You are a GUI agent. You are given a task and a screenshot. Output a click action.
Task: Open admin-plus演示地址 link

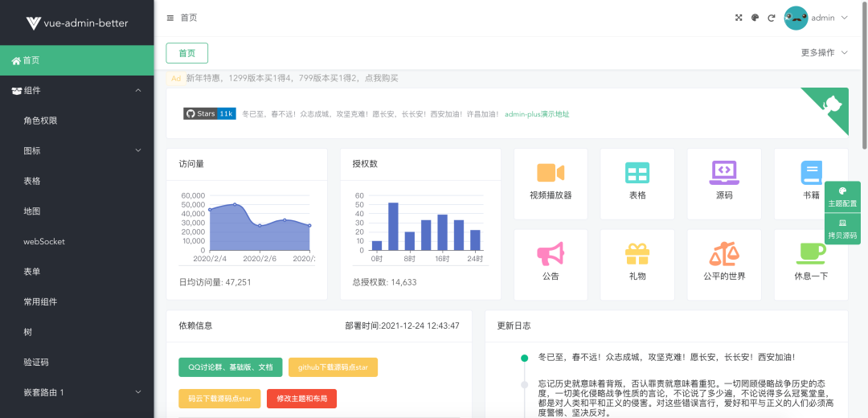537,115
